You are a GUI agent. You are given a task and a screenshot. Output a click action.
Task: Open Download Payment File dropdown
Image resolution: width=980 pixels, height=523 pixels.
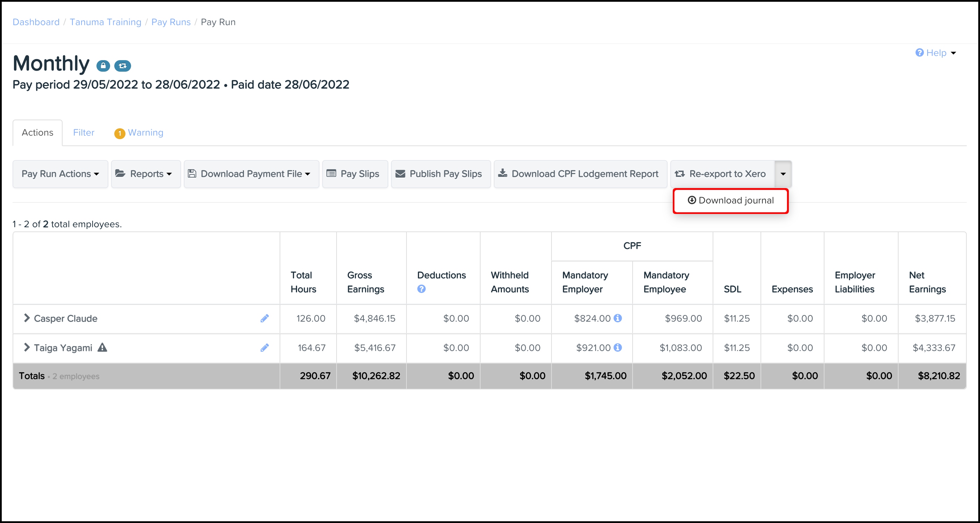tap(251, 174)
